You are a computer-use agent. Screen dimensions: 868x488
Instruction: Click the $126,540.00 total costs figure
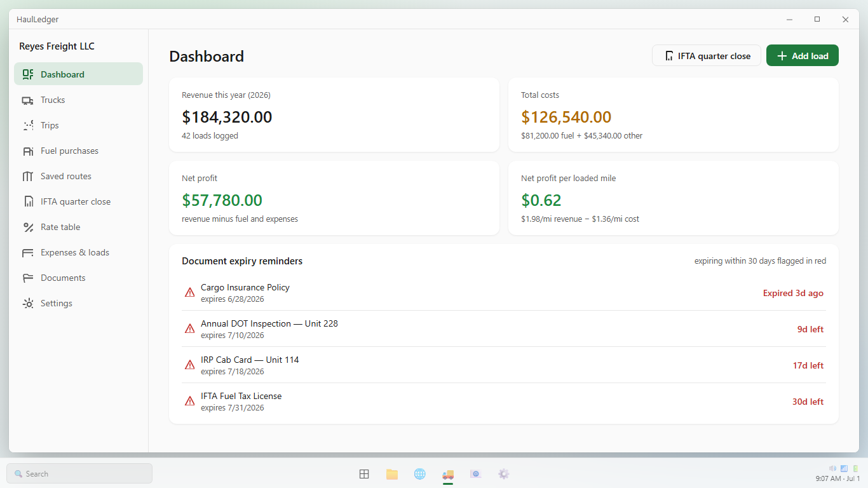click(566, 117)
